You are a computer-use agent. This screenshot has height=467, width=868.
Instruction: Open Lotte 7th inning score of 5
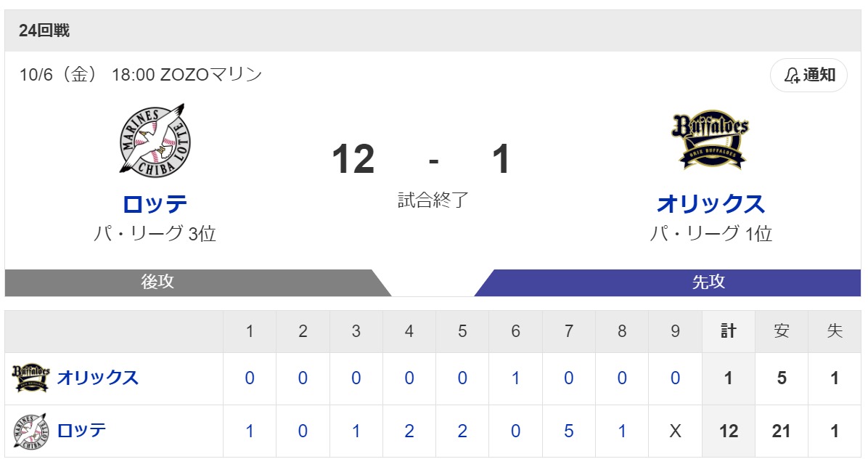tap(568, 431)
